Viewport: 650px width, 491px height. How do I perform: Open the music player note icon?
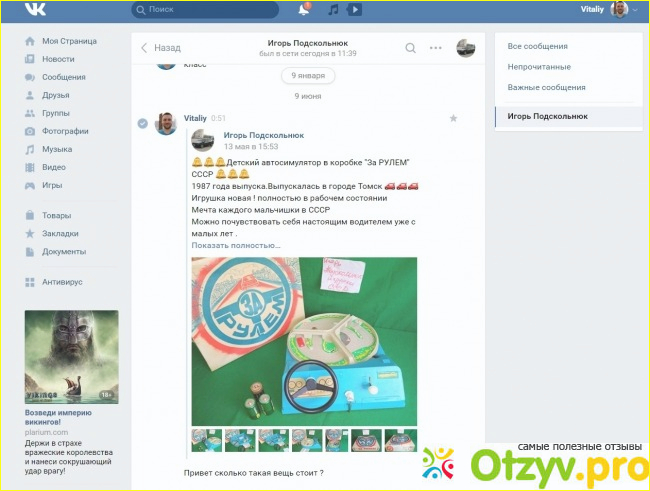point(333,10)
